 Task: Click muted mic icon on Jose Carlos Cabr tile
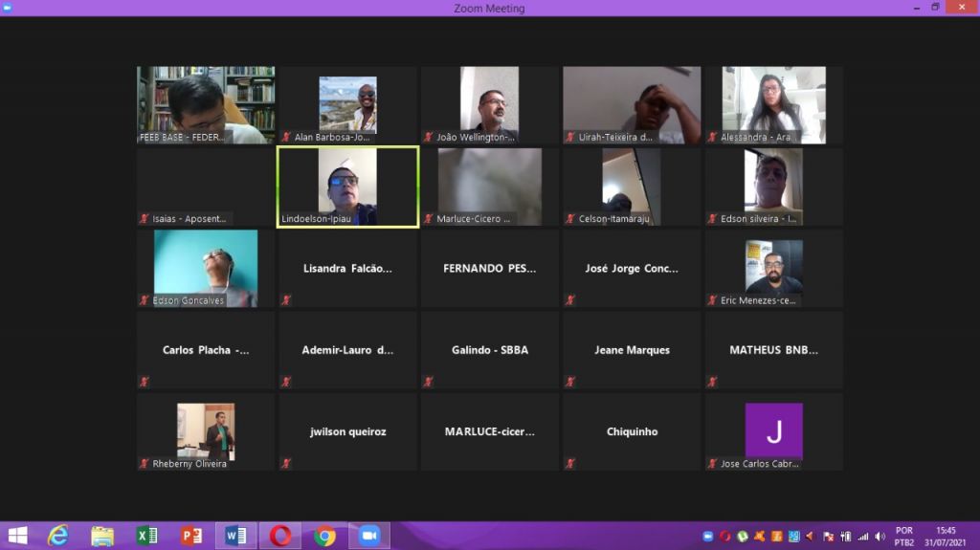712,464
